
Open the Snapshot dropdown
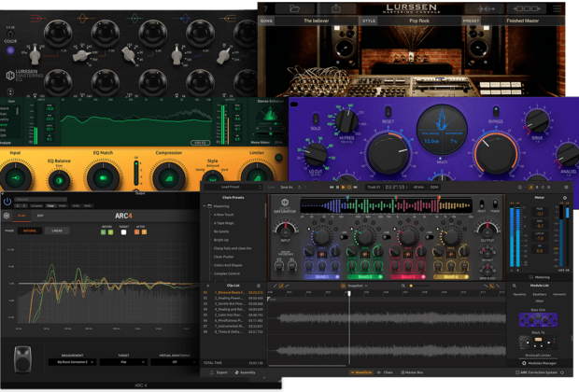(358, 286)
